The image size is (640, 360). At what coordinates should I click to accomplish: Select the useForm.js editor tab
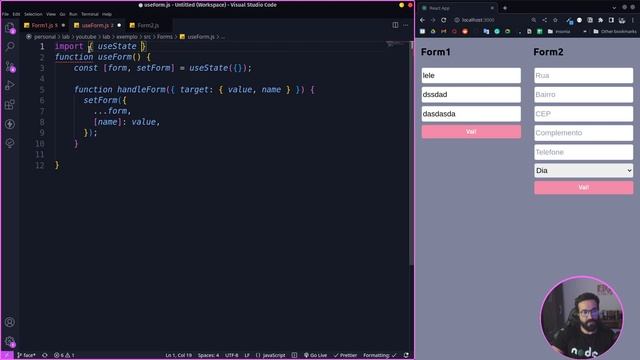tap(97, 25)
